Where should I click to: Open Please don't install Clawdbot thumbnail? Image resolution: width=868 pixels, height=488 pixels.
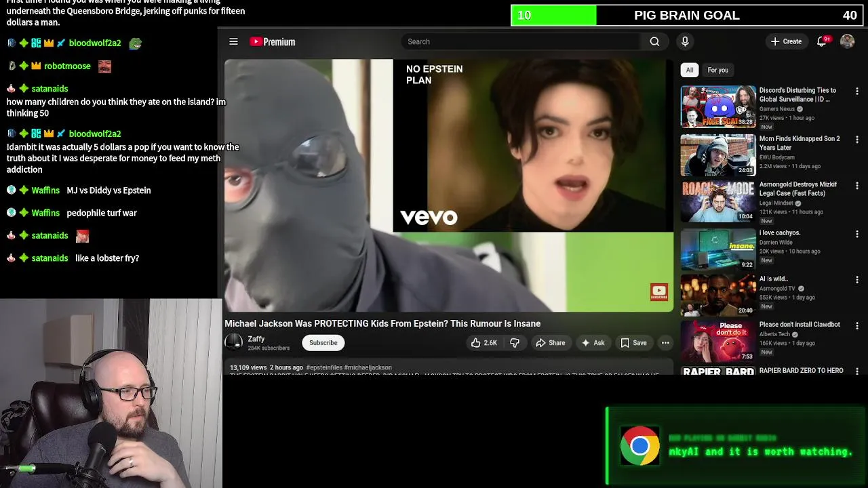718,341
